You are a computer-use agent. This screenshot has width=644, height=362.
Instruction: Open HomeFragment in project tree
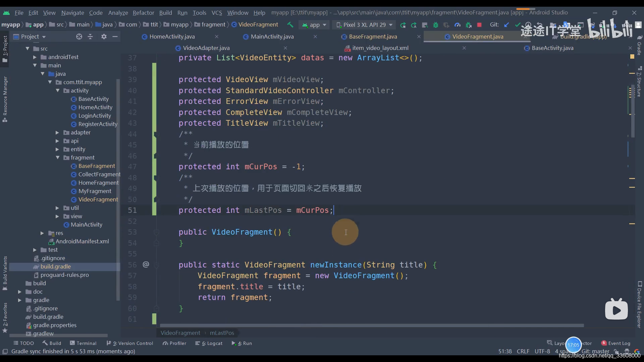(98, 183)
